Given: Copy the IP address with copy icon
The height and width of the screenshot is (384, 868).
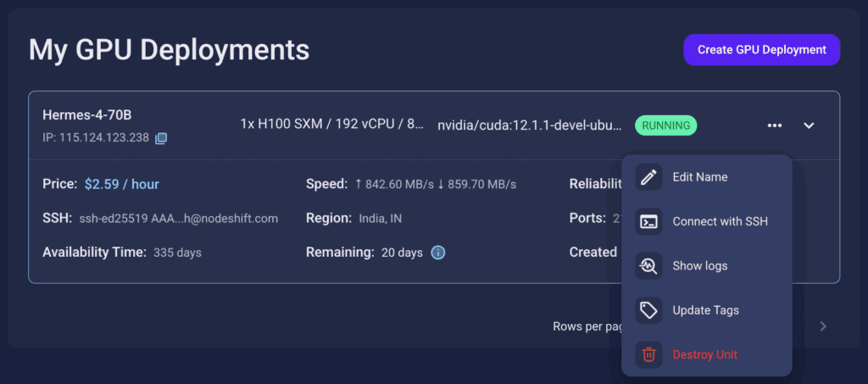Looking at the screenshot, I should coord(161,138).
